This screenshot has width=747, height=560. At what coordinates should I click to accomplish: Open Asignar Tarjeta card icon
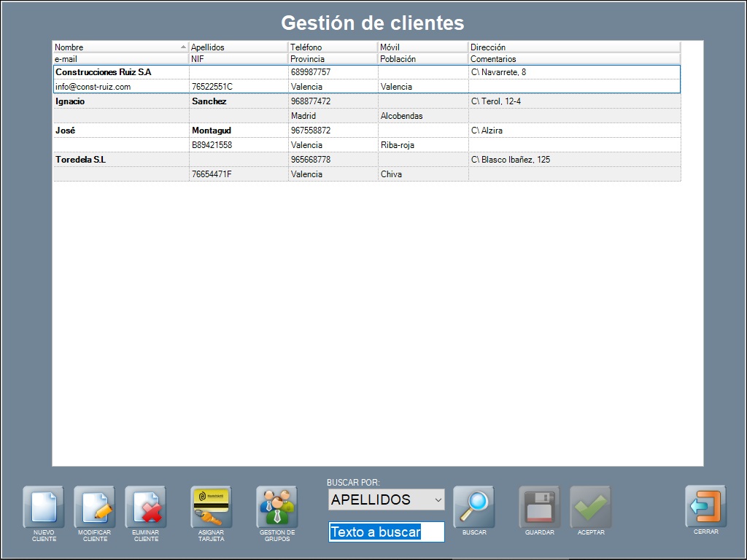211,507
